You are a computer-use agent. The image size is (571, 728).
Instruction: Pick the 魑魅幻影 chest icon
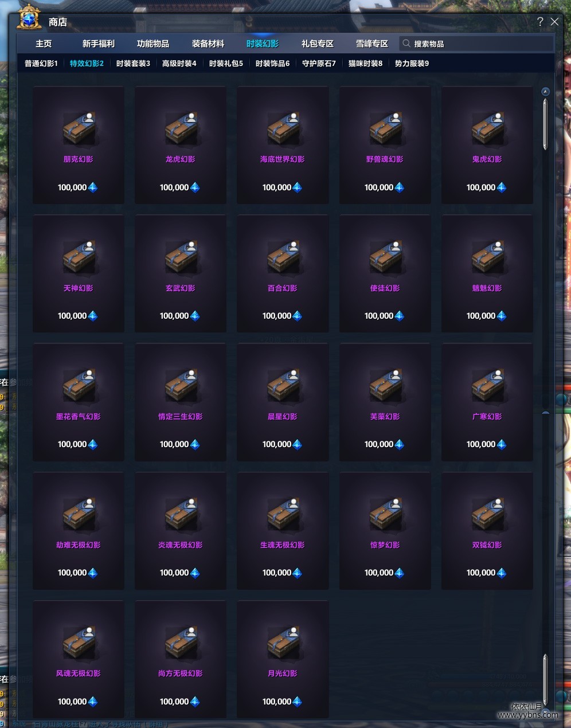488,256
